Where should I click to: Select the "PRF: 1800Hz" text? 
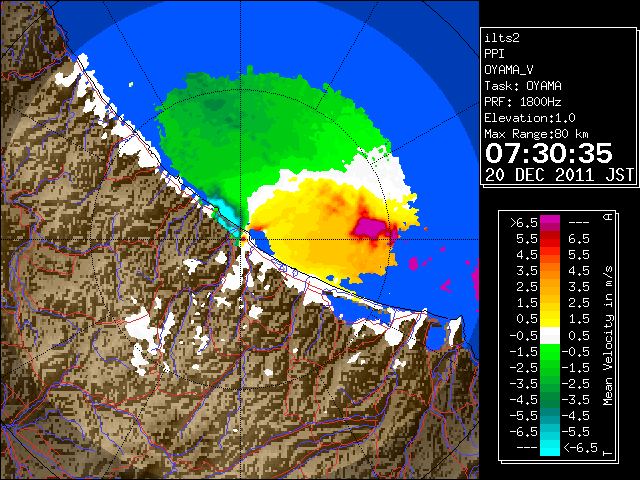523,102
